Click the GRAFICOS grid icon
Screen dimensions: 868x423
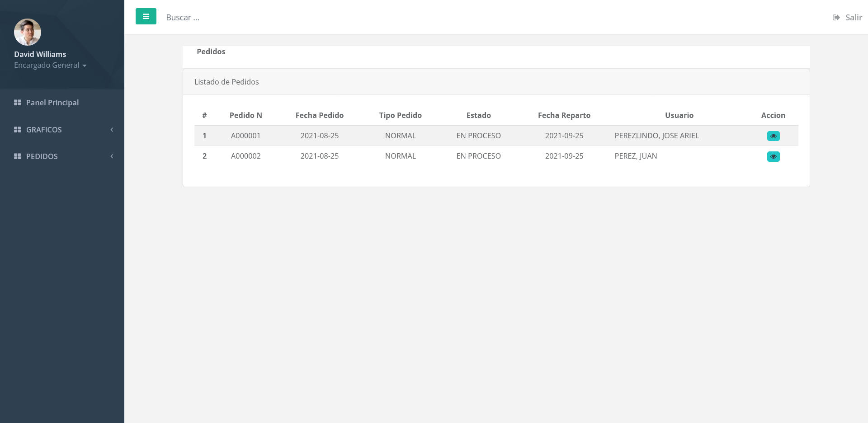(x=18, y=130)
